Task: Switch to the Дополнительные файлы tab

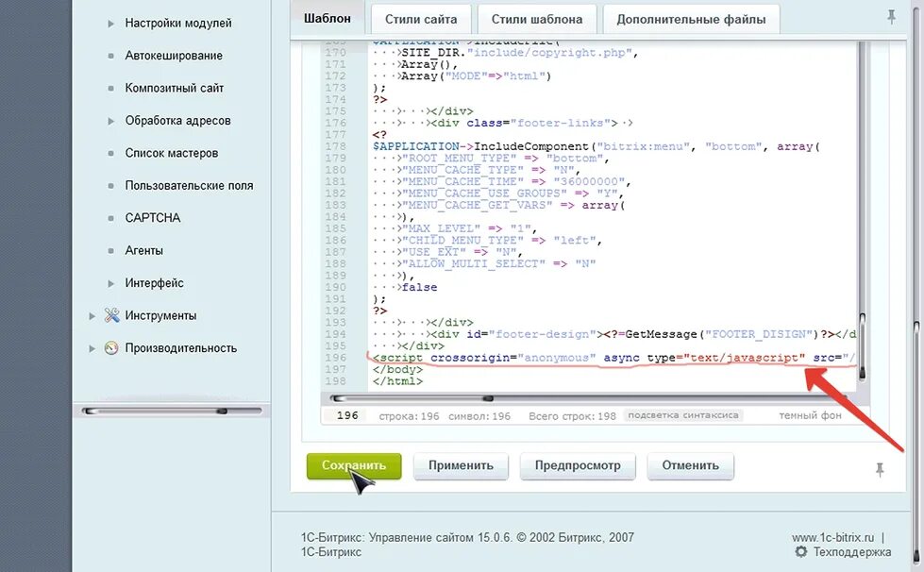Action: 691,20
